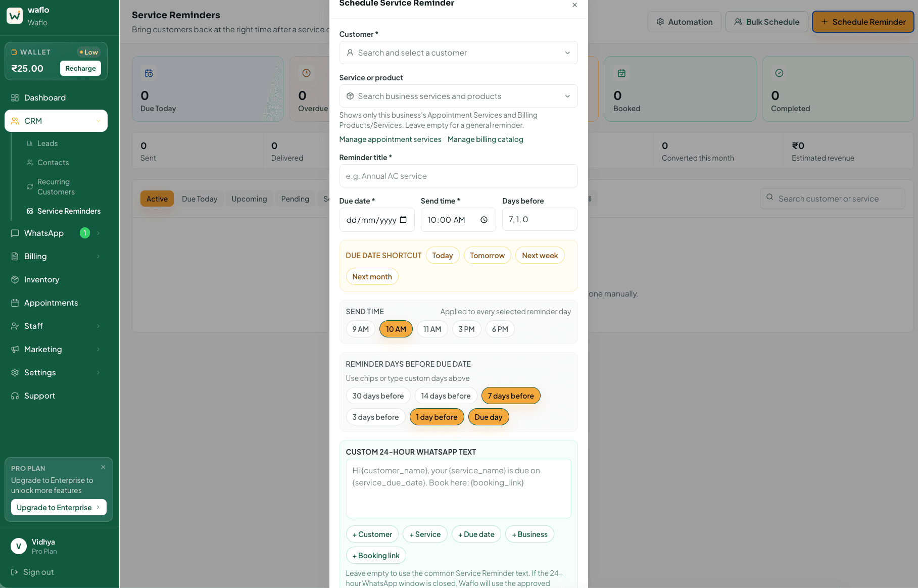Switch to the Upcoming tab

click(x=249, y=199)
